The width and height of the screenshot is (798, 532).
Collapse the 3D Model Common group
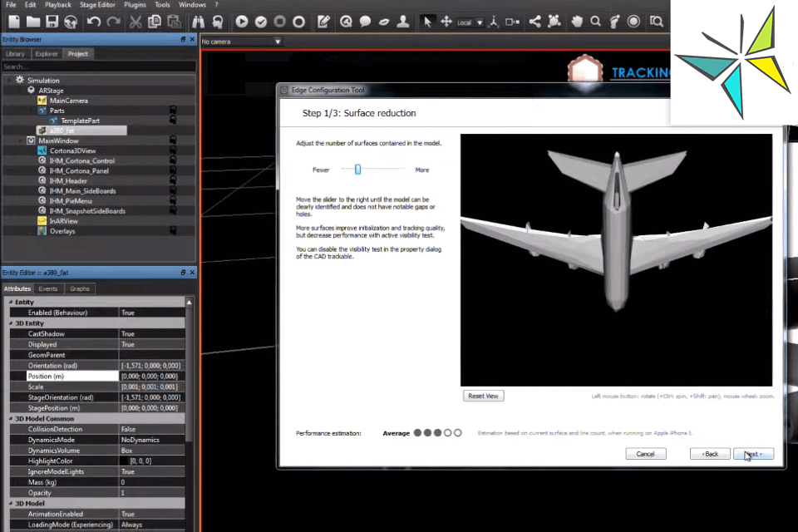pos(11,418)
